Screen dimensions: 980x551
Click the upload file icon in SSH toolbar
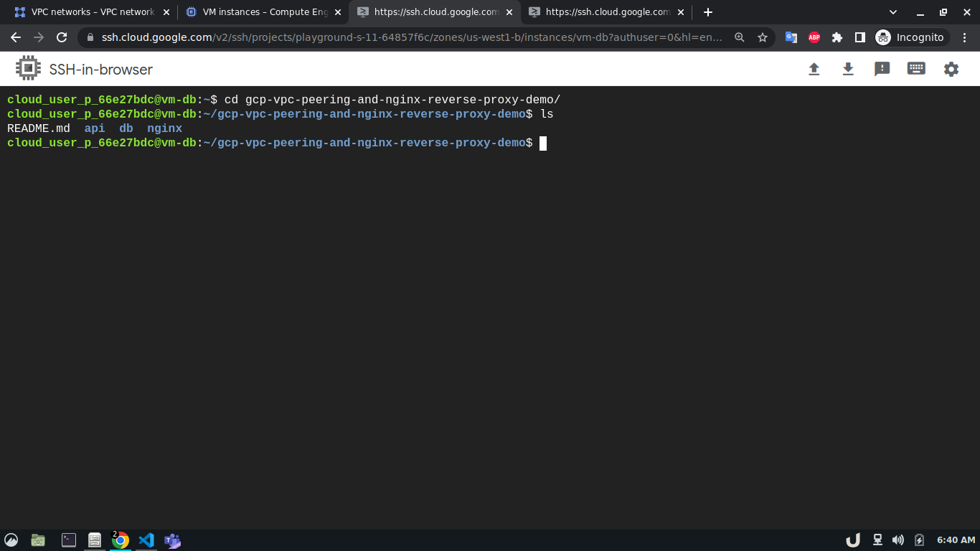pyautogui.click(x=814, y=69)
